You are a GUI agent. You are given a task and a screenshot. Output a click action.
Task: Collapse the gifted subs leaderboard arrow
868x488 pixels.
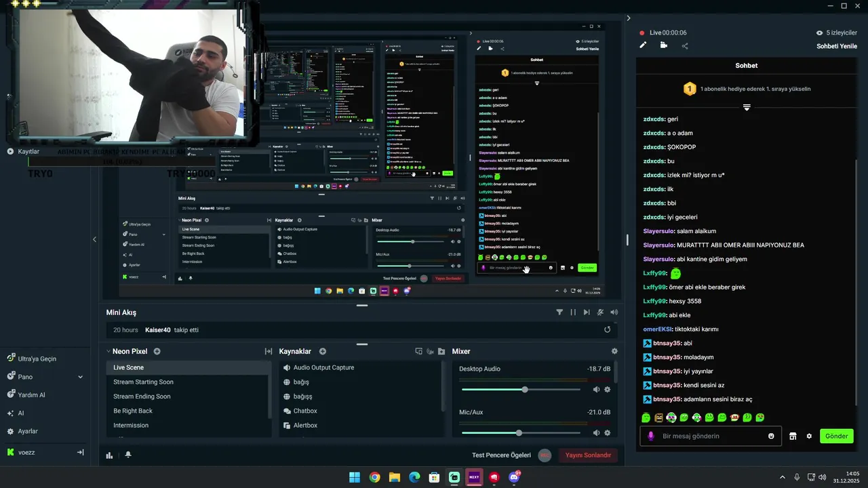click(747, 107)
